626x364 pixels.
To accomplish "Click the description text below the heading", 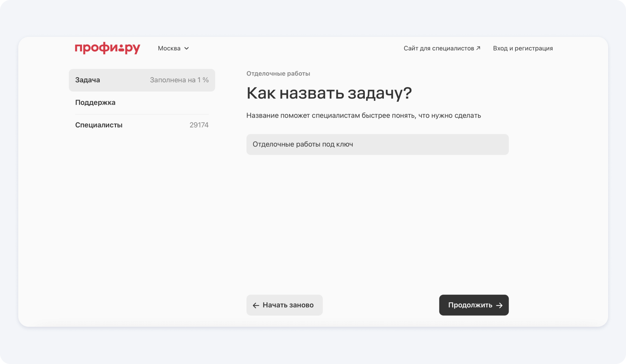I will 363,115.
